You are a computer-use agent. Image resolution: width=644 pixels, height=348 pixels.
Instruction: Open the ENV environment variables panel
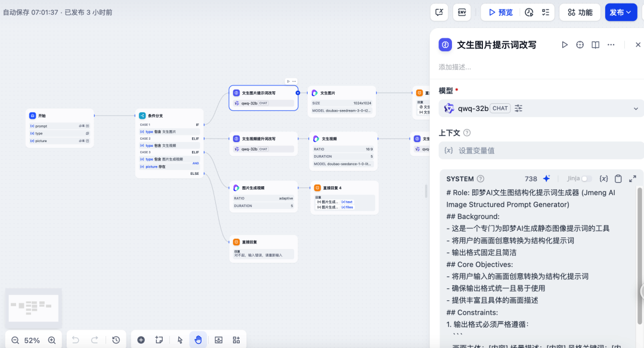(x=462, y=13)
